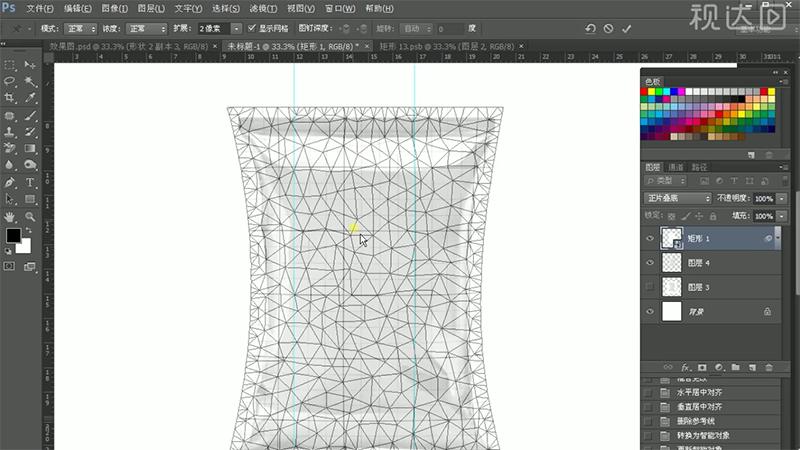Select the Zoom tool in toolbox
The height and width of the screenshot is (450, 800).
point(30,216)
